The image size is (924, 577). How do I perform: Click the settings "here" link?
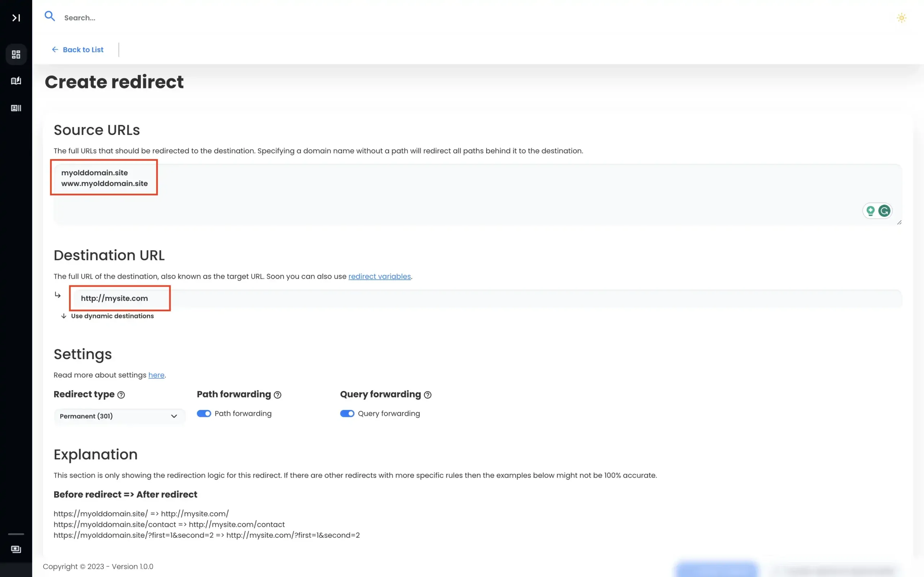[156, 375]
